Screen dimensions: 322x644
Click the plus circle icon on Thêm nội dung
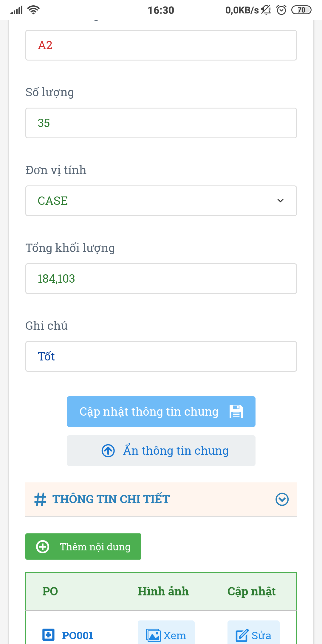tap(43, 547)
